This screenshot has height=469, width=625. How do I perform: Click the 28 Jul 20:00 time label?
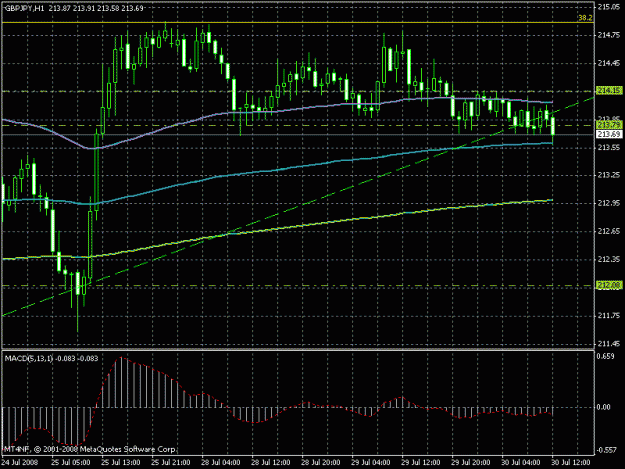[x=321, y=463]
